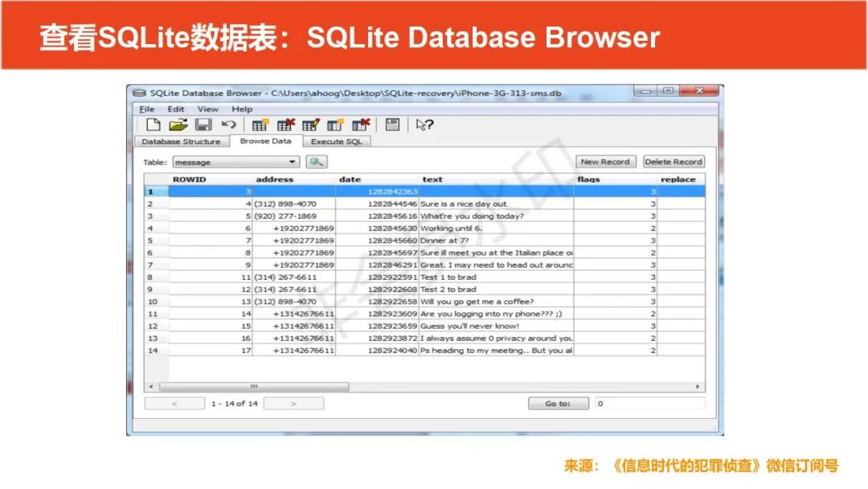
Task: Click the date cell 1282924040
Action: click(x=377, y=351)
